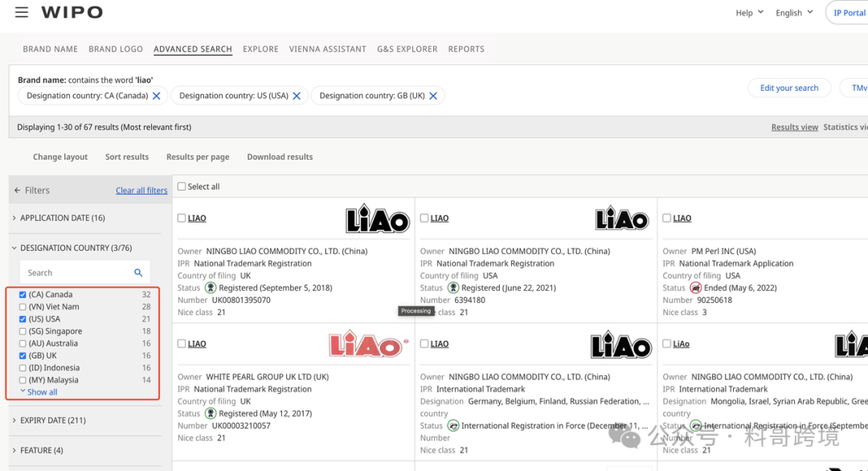
Task: Remove Designation country CA (Canada) filter
Action: tap(157, 96)
